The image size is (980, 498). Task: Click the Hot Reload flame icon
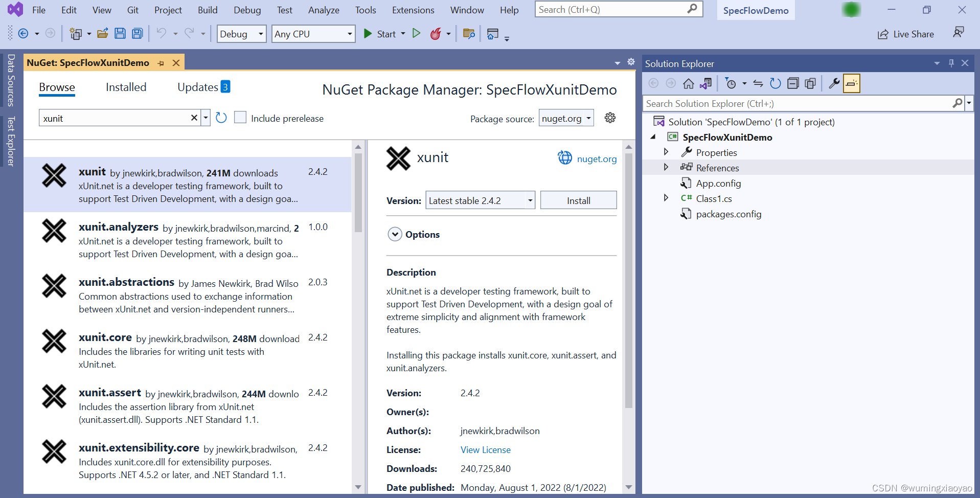(436, 34)
